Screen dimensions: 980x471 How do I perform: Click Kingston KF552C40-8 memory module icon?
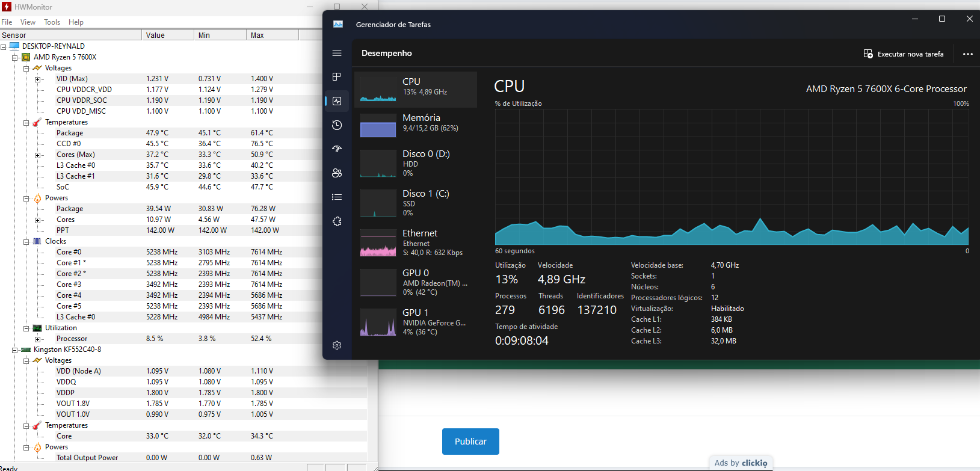point(26,349)
